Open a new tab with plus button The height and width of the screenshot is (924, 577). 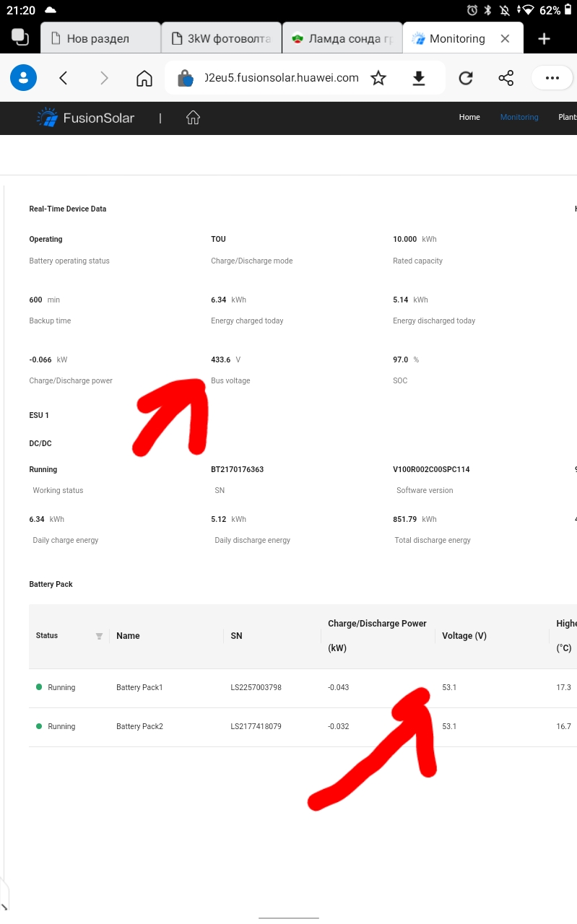point(545,39)
